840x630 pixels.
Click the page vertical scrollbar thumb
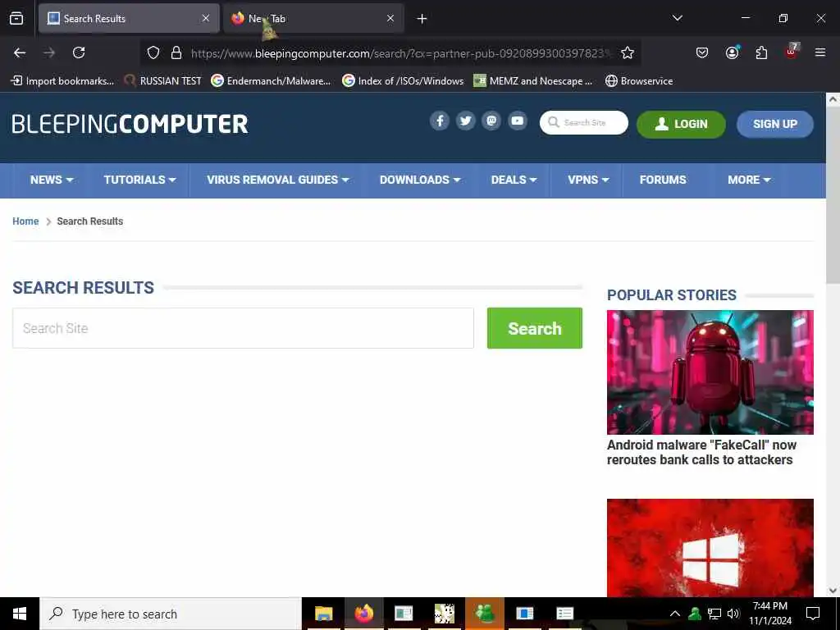pyautogui.click(x=833, y=195)
